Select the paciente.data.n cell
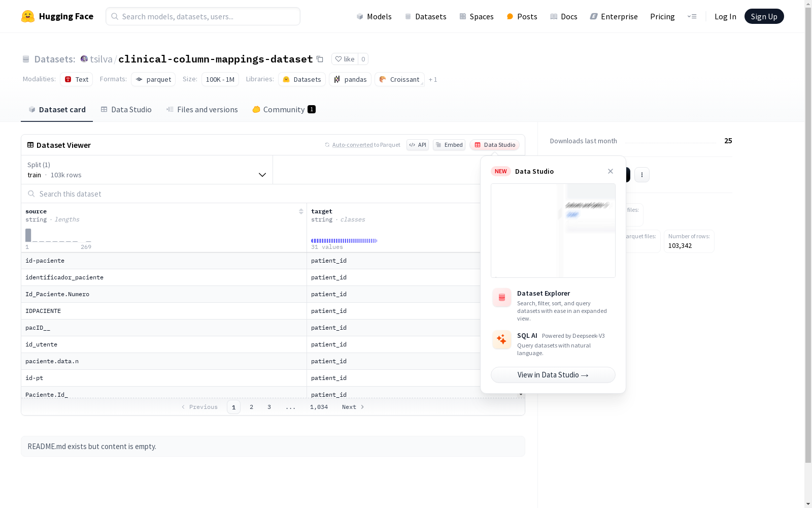Screen dimensions: 812x508 (164, 361)
